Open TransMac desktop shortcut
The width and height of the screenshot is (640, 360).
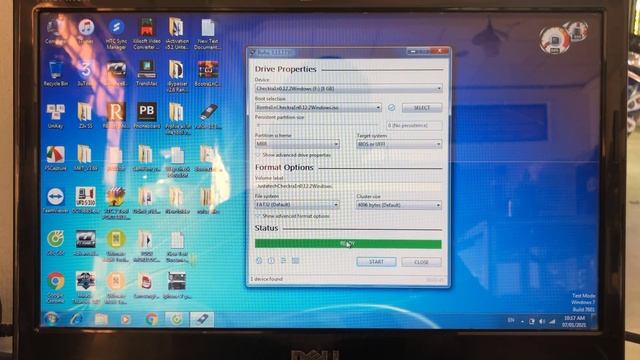146,74
